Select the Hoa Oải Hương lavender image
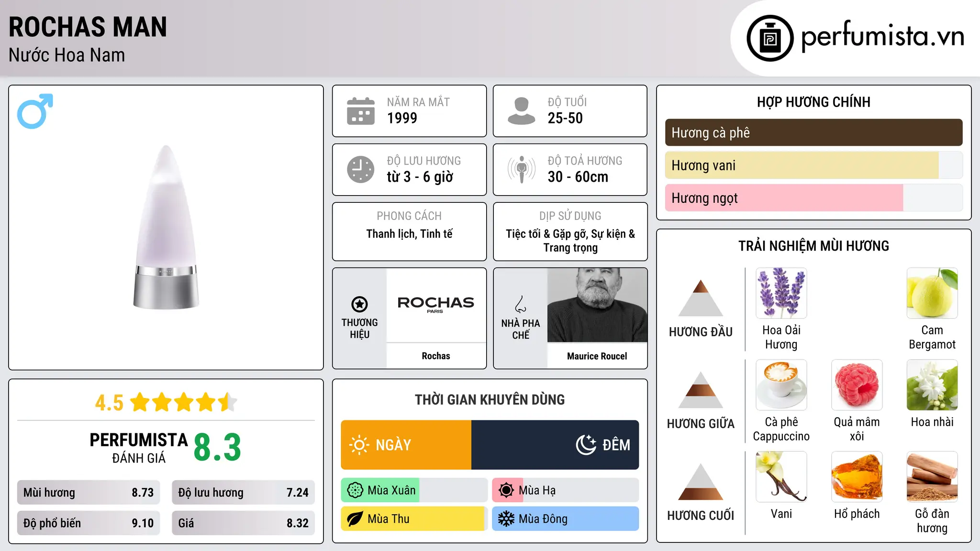Viewport: 980px width, 551px height. (781, 293)
